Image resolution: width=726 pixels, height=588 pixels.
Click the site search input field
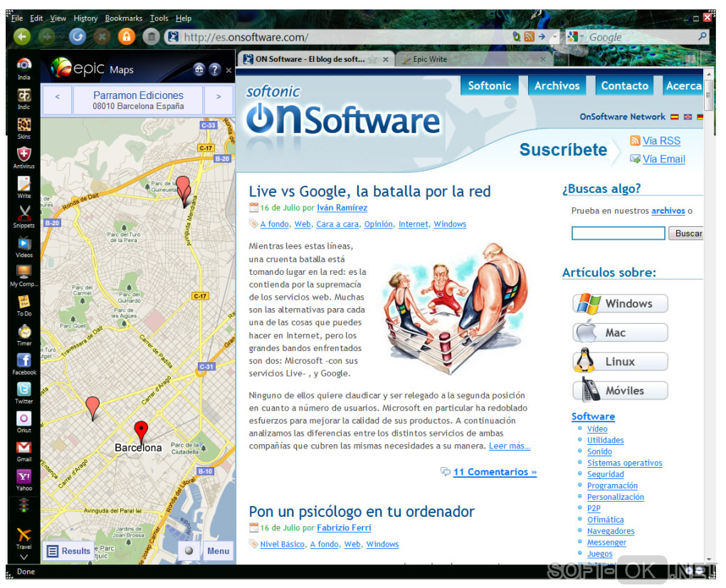point(618,233)
